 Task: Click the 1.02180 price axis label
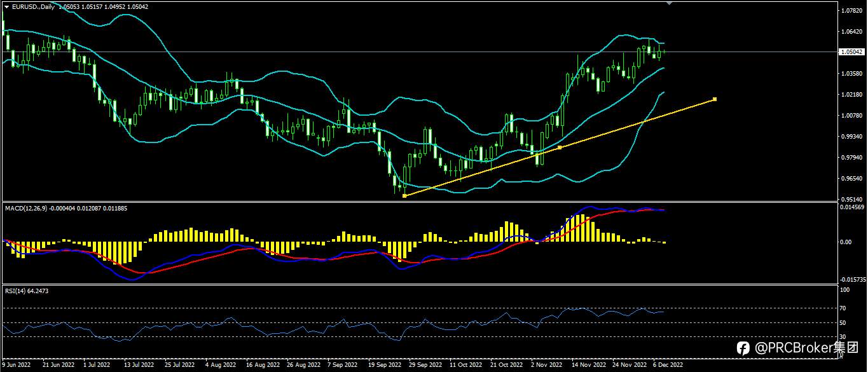click(x=851, y=95)
